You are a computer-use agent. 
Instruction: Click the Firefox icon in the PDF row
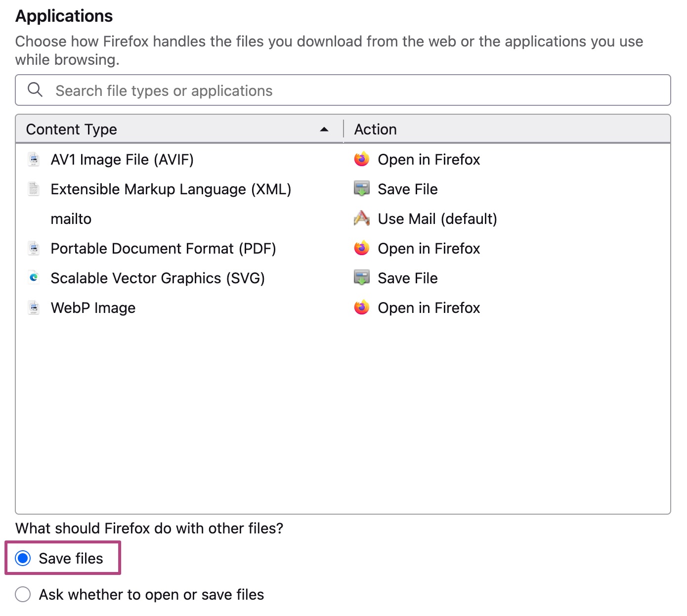pyautogui.click(x=362, y=248)
